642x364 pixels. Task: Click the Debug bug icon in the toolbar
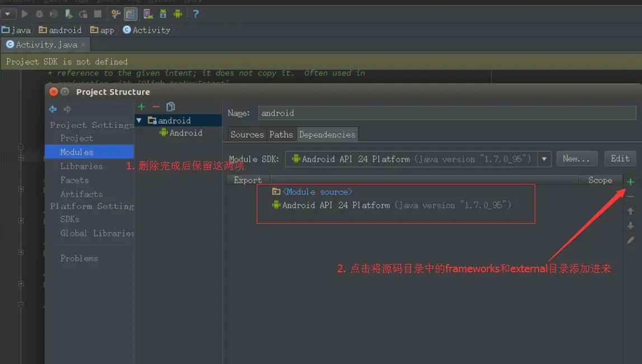[x=39, y=14]
